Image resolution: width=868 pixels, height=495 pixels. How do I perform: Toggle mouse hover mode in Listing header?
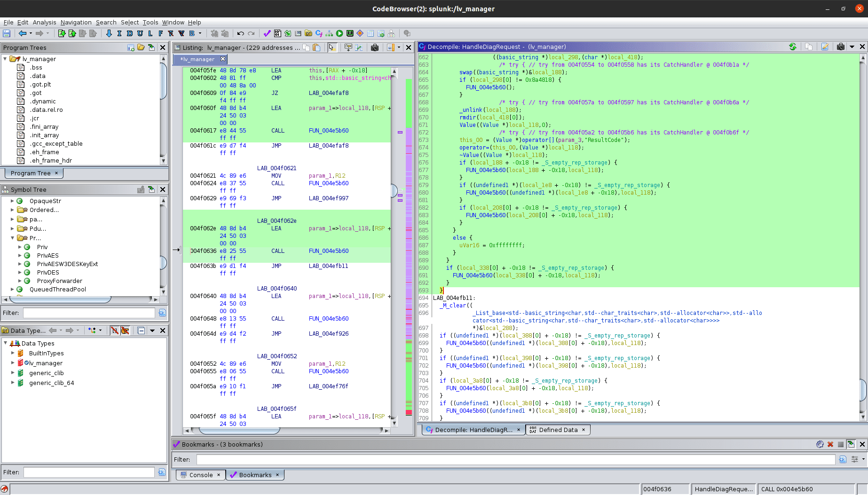(331, 47)
